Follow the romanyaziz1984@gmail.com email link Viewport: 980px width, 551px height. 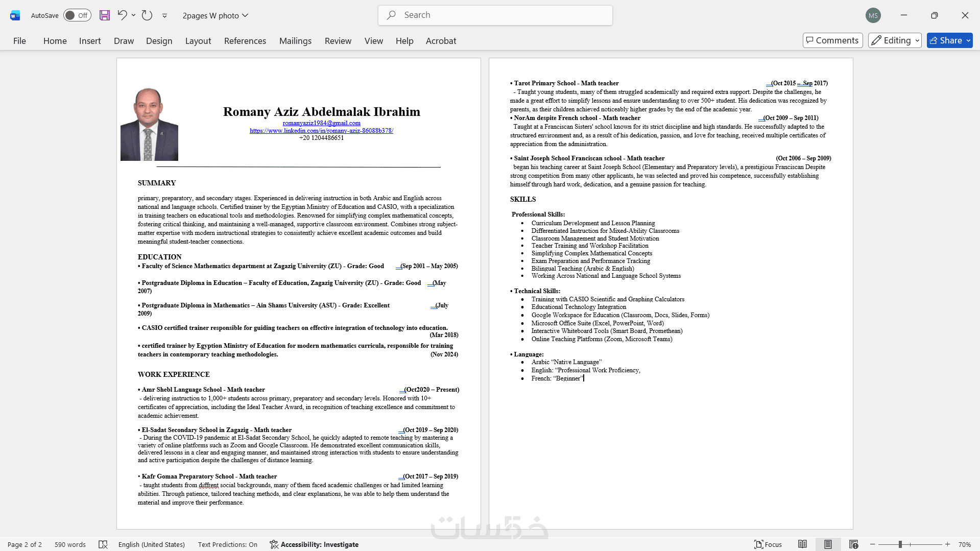point(322,123)
